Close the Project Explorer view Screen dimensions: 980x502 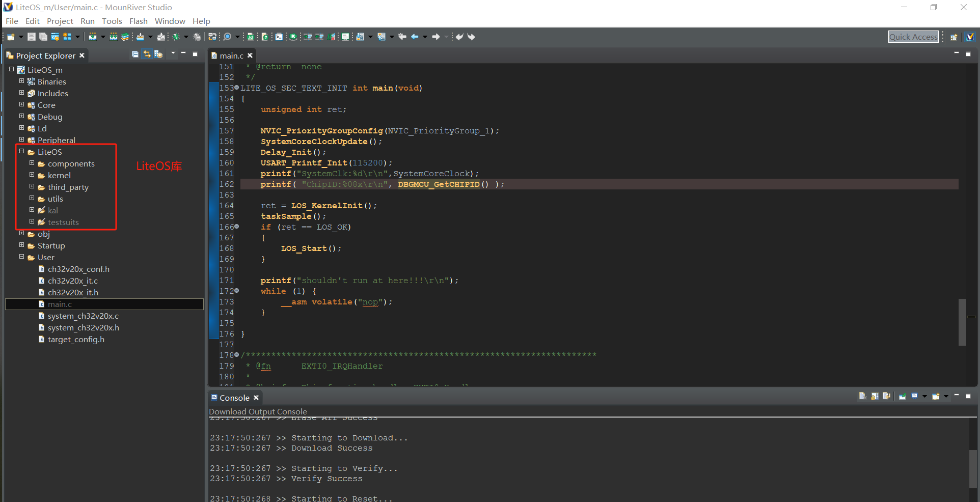click(x=81, y=55)
